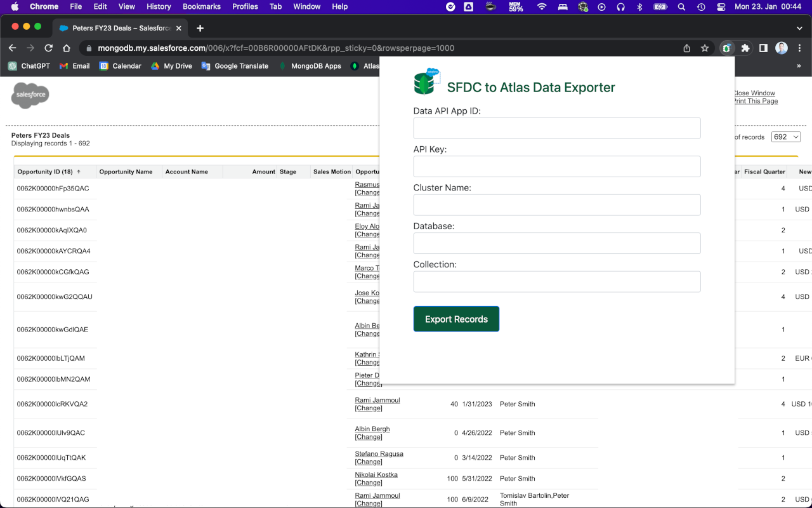This screenshot has height=508, width=812.
Task: Open the Profiles menu
Action: point(245,6)
